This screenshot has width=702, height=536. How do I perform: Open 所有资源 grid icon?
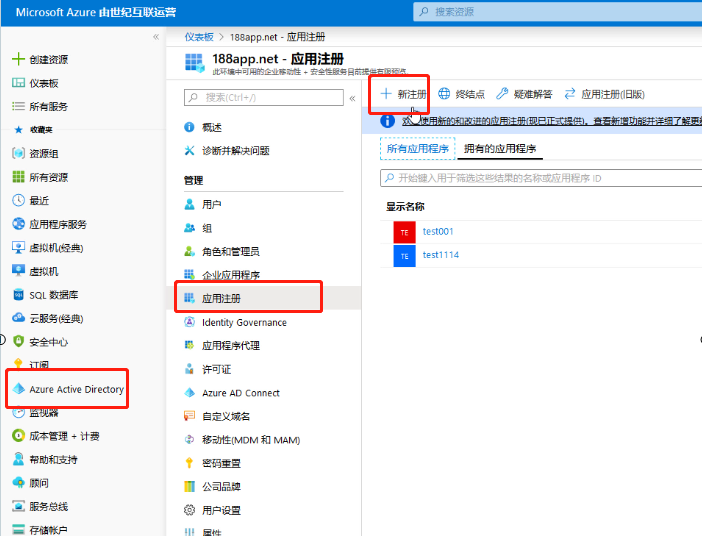click(18, 177)
